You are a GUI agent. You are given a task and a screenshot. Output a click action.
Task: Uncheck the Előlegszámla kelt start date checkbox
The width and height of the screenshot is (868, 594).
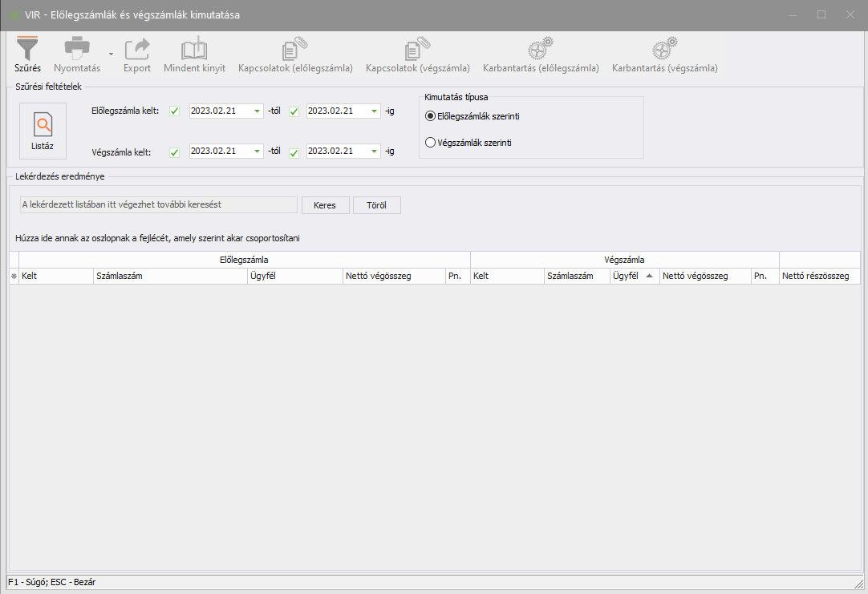(175, 111)
